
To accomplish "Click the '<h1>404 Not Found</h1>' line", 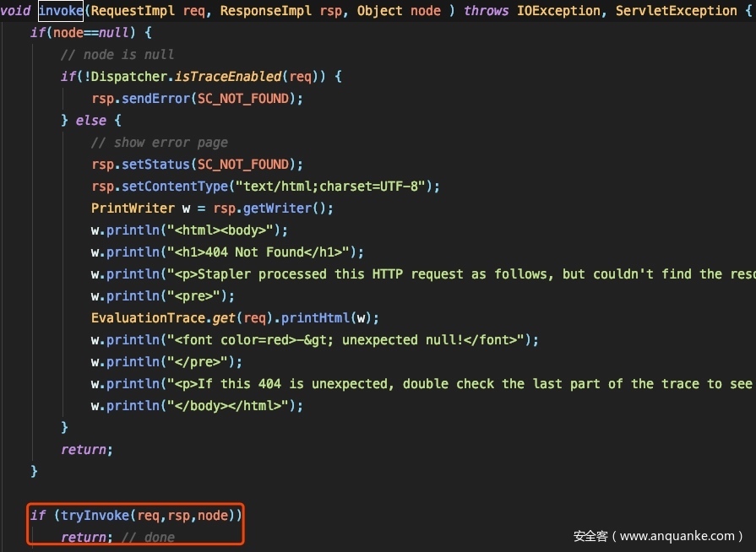I will 227,252.
